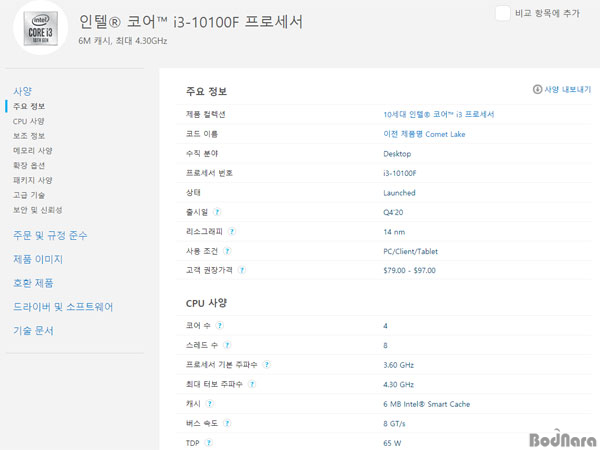The height and width of the screenshot is (450, 600).
Task: Check the 비교 항목에 추가 checkbox
Action: coord(502,13)
